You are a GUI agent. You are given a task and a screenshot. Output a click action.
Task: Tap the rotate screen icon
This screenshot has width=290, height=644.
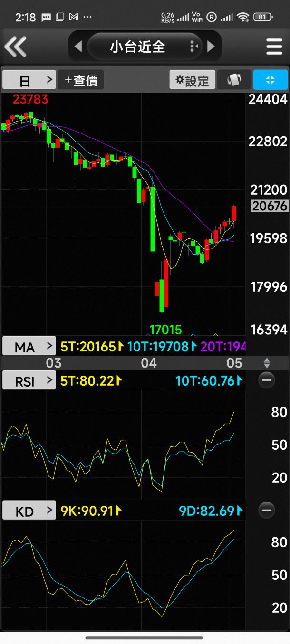tap(234, 80)
